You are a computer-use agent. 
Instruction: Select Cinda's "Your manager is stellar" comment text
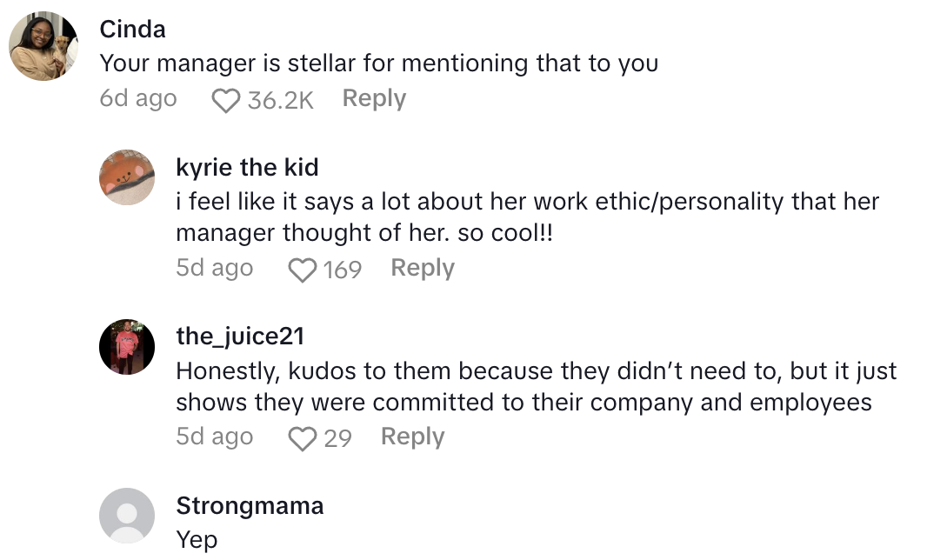pyautogui.click(x=378, y=63)
